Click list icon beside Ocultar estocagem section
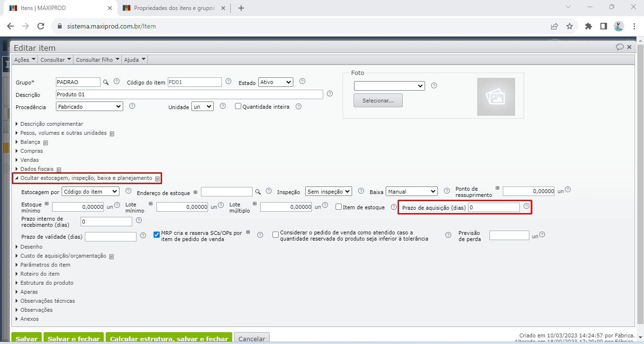Screen dimensions: 644x344 157,178
